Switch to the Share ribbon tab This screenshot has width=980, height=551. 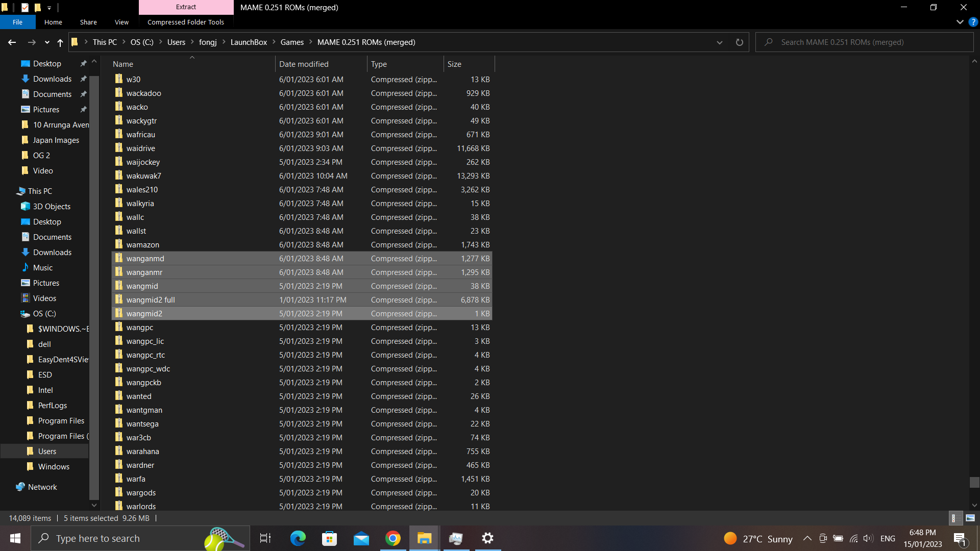[x=88, y=22]
